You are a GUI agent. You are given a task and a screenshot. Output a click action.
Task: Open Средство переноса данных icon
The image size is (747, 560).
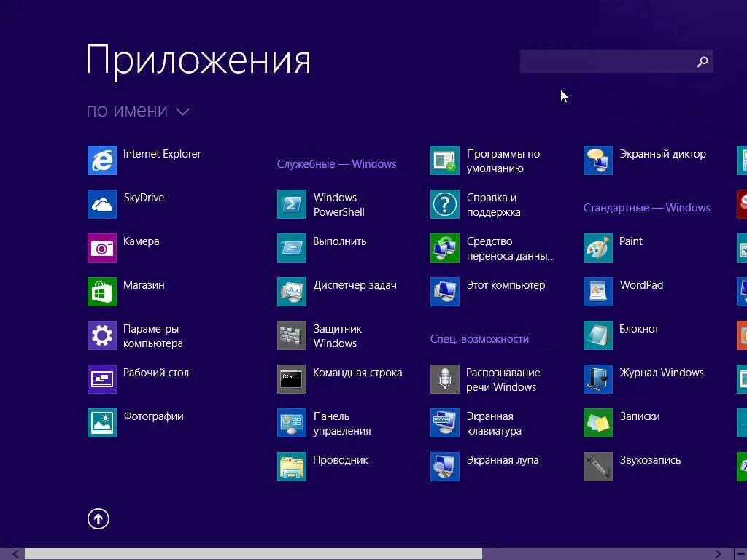[445, 248]
